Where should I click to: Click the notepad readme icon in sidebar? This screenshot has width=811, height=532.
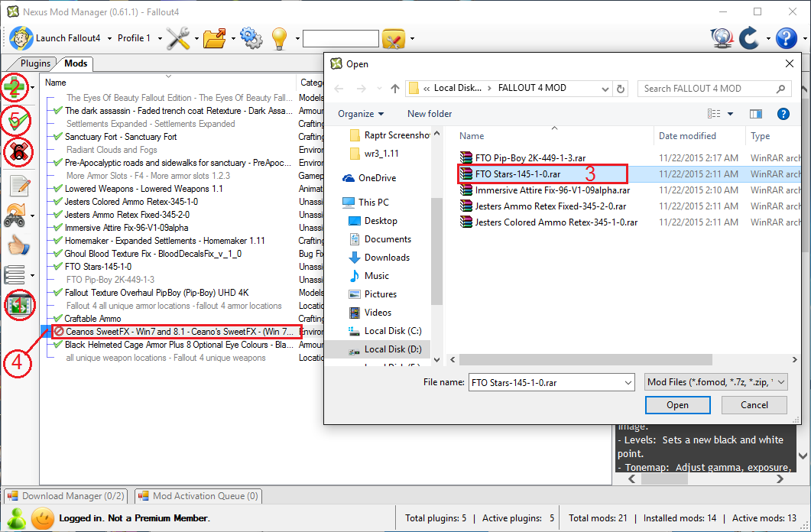[x=17, y=186]
